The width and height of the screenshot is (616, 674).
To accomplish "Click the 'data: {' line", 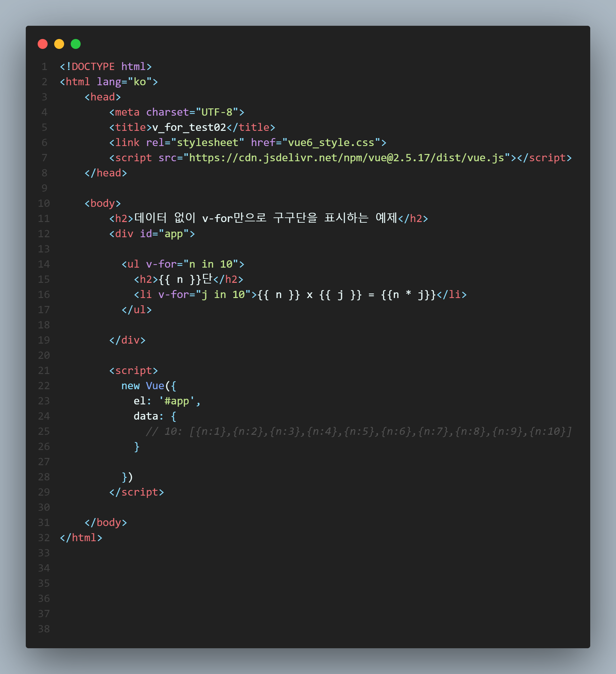I will [155, 417].
